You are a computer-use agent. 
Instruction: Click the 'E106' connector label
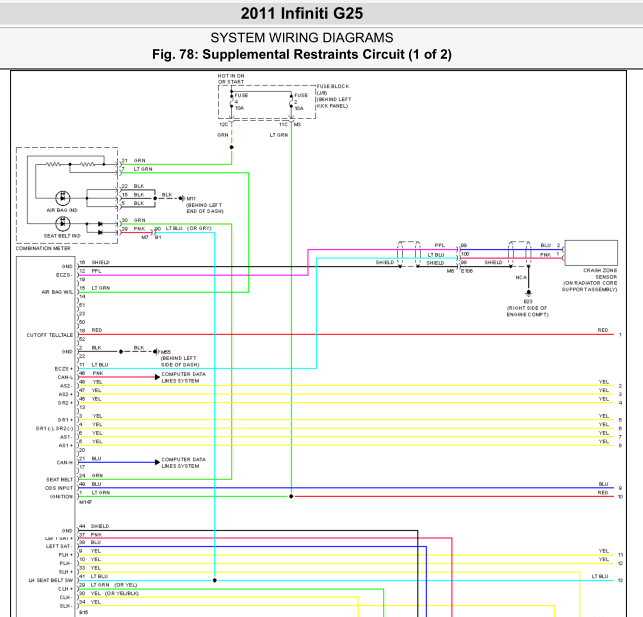click(467, 271)
